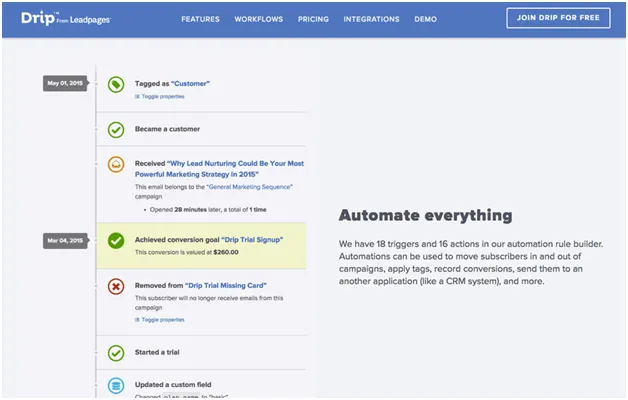Click the checkmark icon beside Started a trial
The width and height of the screenshot is (628, 400).
click(x=116, y=353)
